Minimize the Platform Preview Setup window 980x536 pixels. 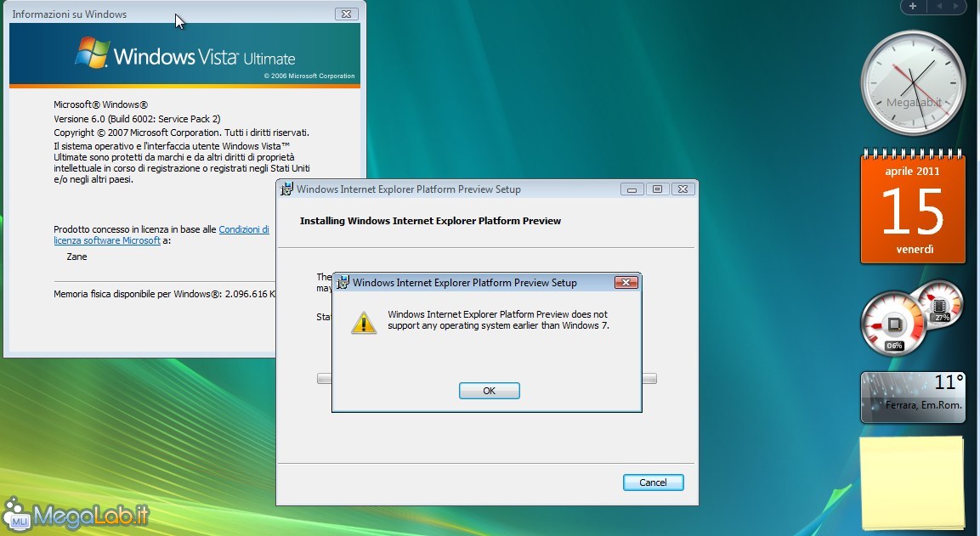click(632, 189)
